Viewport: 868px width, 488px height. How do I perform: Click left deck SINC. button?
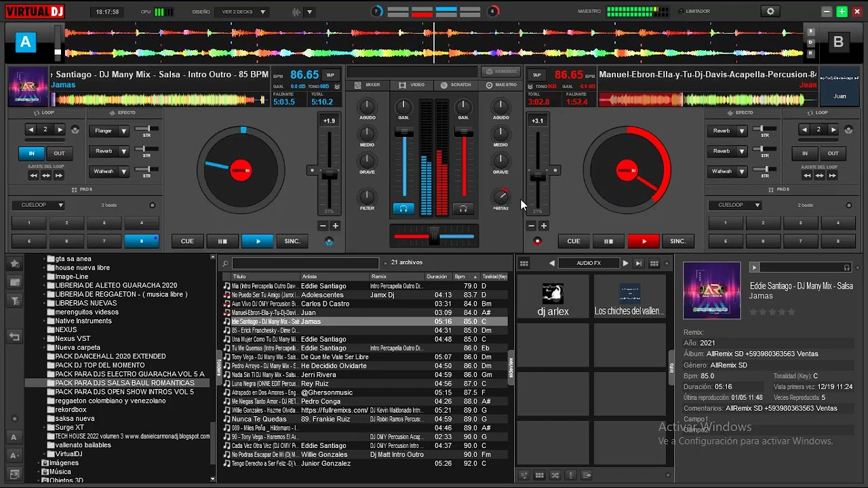tap(292, 241)
